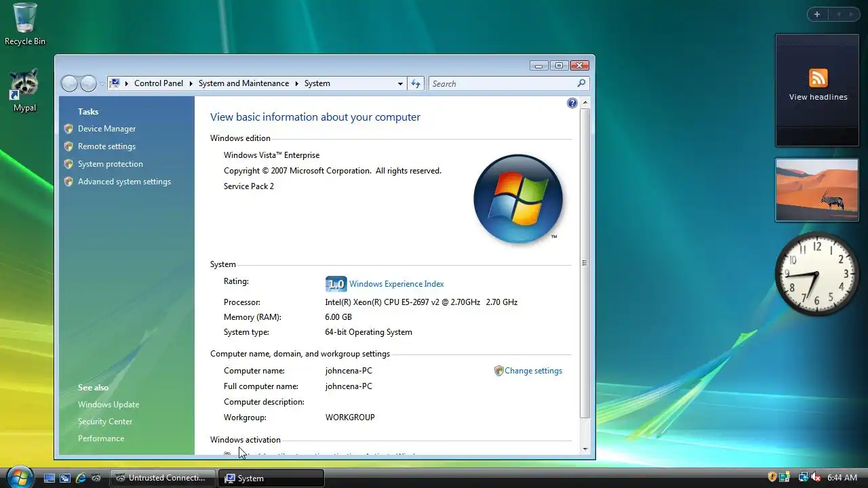Screen dimensions: 868x488
Task: Open System protection
Action: pyautogui.click(x=111, y=164)
